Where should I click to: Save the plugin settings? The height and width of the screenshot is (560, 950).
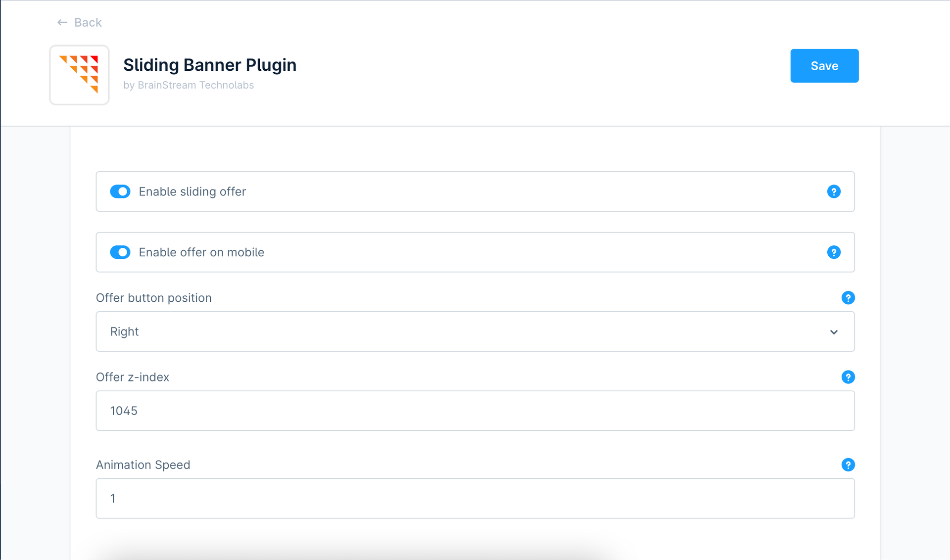(824, 66)
